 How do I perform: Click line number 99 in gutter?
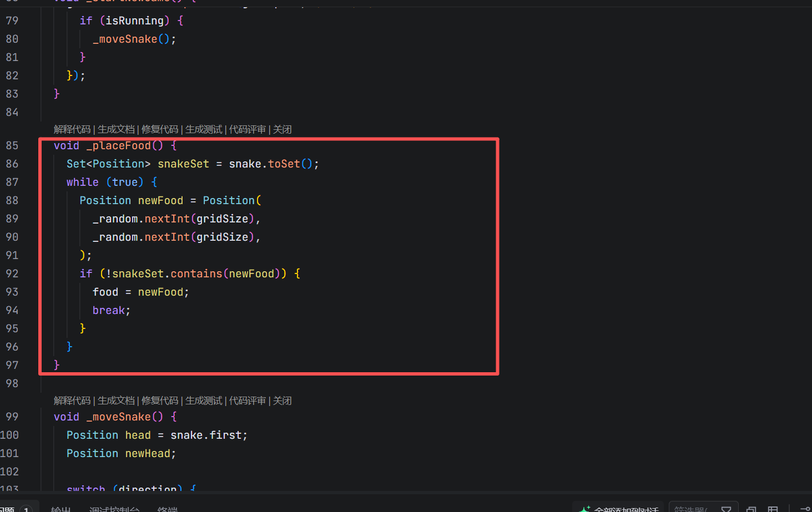click(x=12, y=417)
